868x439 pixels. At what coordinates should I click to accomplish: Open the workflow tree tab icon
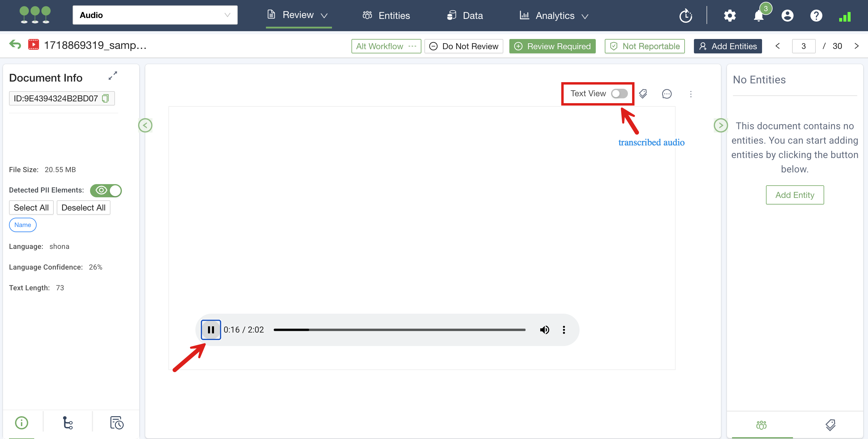68,423
